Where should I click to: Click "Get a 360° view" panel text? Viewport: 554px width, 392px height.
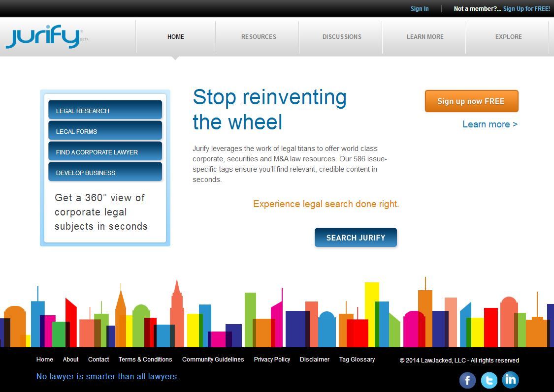click(101, 212)
